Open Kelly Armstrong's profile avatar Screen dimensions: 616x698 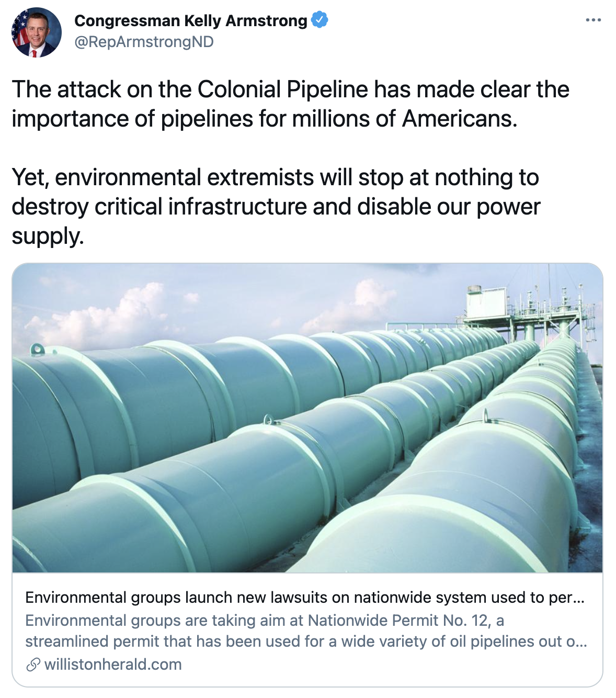pos(37,32)
